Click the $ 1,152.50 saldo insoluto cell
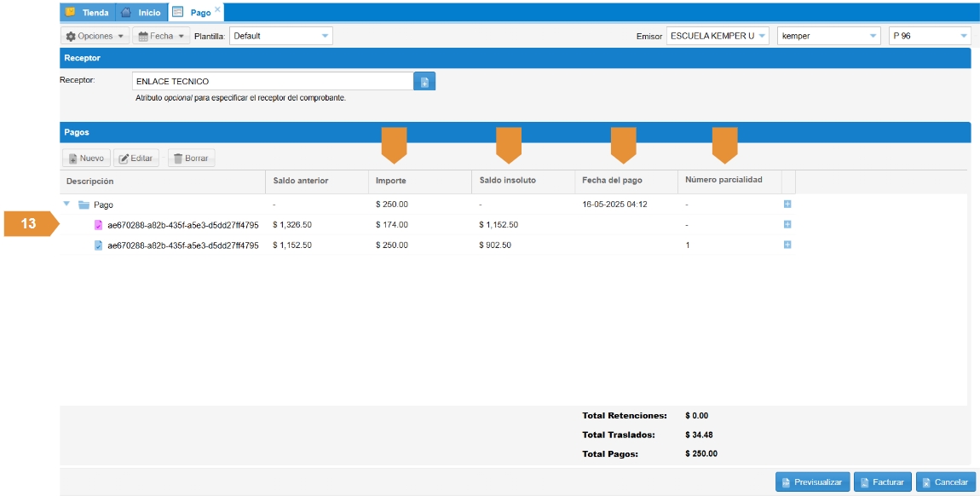980x496 pixels. (x=499, y=225)
